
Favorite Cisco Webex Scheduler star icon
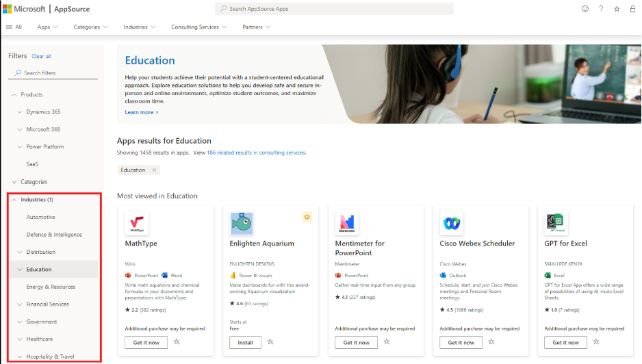coord(491,341)
